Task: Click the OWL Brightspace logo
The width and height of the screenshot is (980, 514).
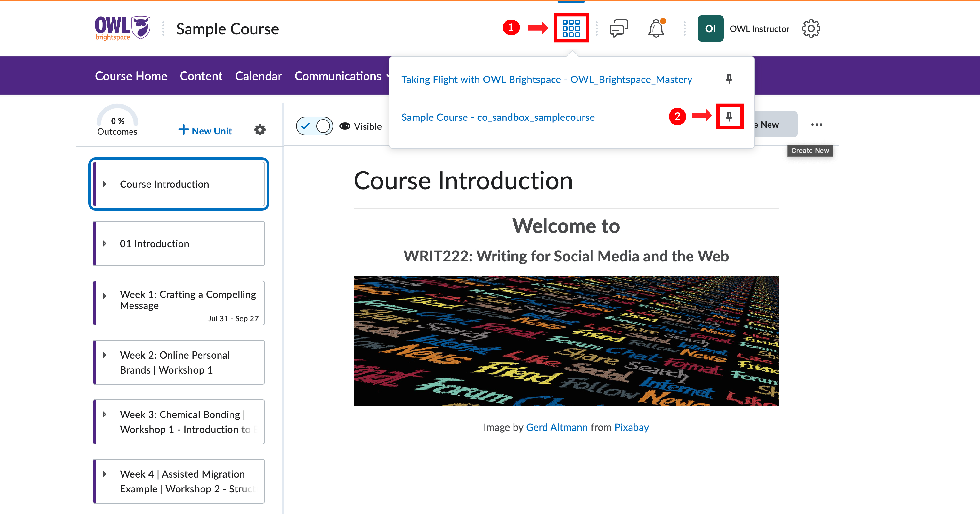Action: point(122,28)
